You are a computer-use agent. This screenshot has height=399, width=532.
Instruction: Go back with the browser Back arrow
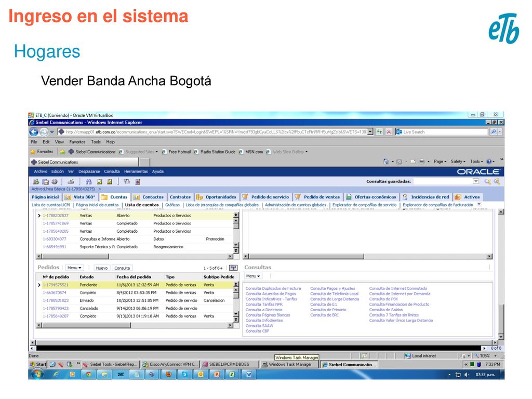pyautogui.click(x=34, y=132)
